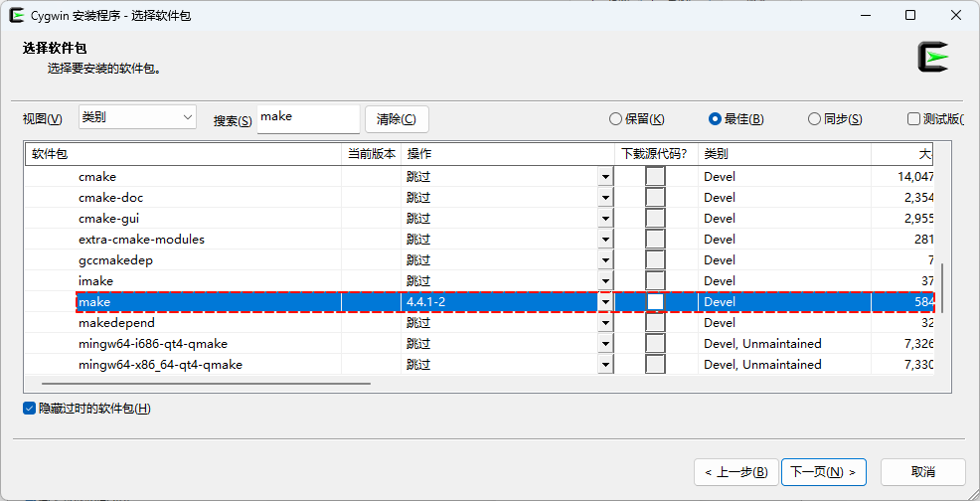Click the Cygwin icon in the title bar
Viewport: 980px width, 501px height.
[x=17, y=16]
